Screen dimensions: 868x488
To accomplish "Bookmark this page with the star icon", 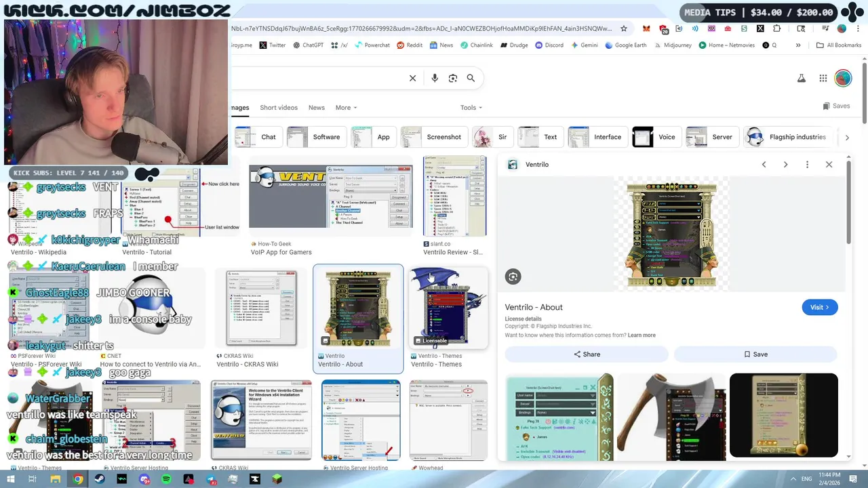I will (625, 28).
